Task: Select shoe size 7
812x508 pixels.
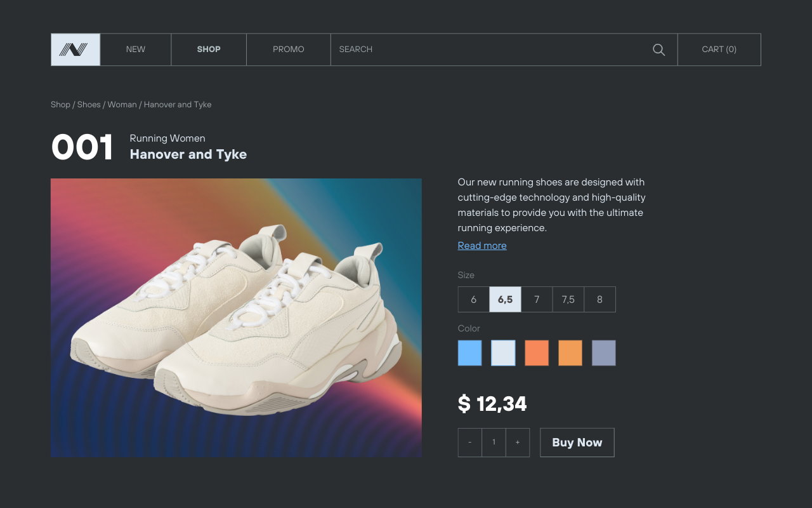Action: point(537,300)
